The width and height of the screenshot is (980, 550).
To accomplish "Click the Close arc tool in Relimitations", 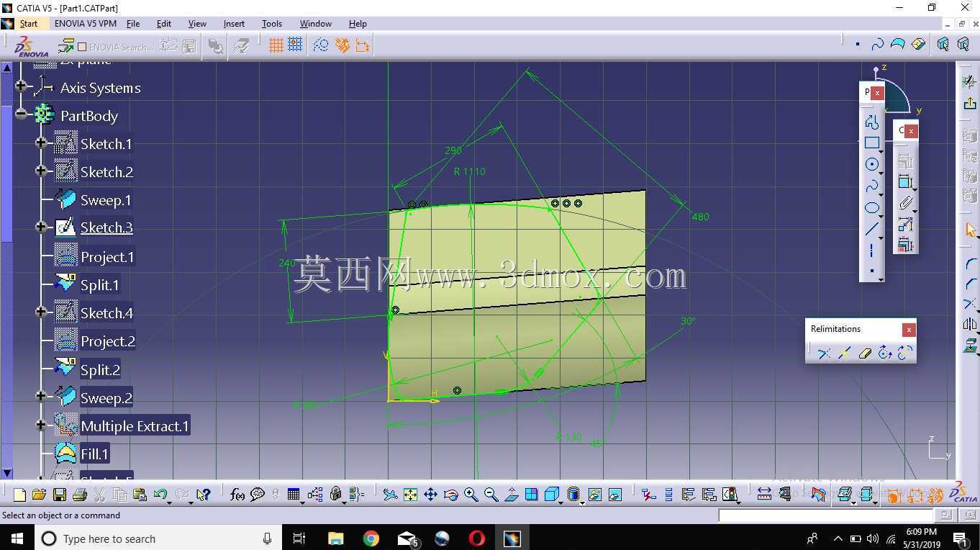I will coord(885,353).
